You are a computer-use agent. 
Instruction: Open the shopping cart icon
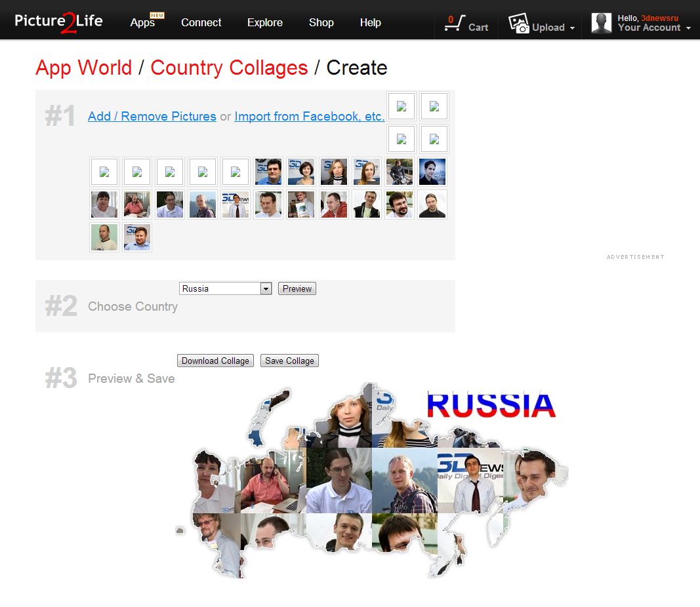click(453, 24)
